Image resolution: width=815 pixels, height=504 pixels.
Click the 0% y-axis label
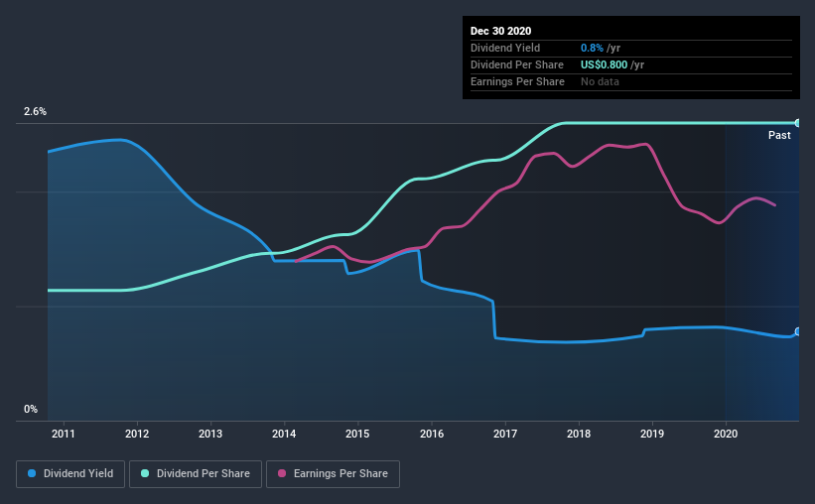[31, 409]
